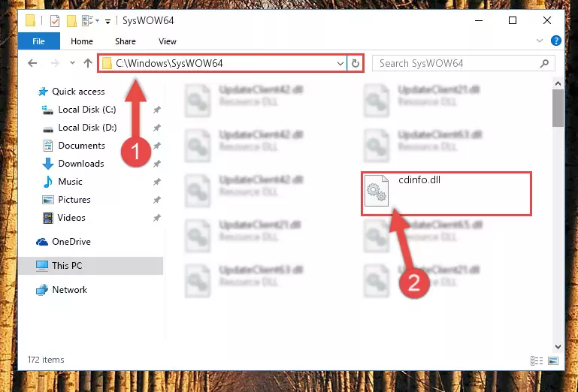Click the forward navigation arrow

(55, 63)
